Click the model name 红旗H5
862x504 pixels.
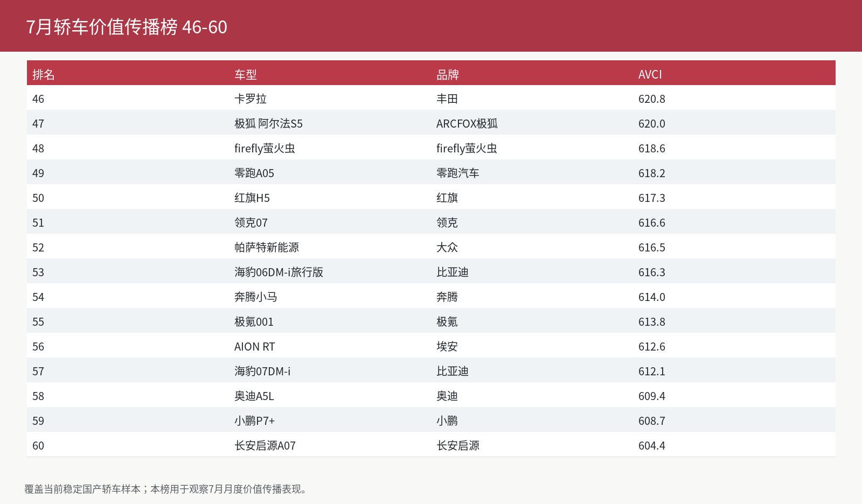click(252, 198)
